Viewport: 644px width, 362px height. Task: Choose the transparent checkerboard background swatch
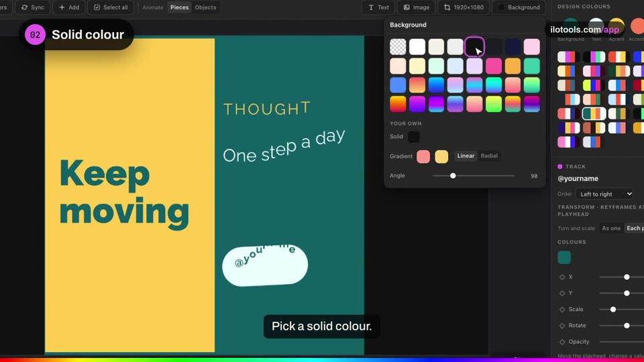[x=398, y=47]
